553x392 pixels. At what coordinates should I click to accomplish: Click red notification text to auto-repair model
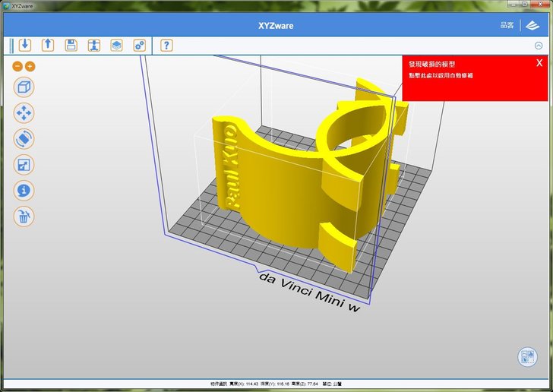441,75
